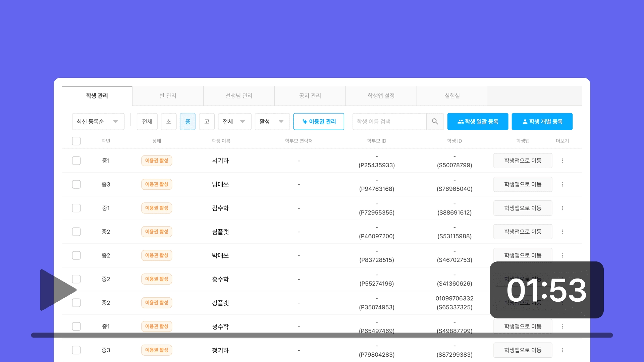Seek on the video progress bar

(322, 335)
